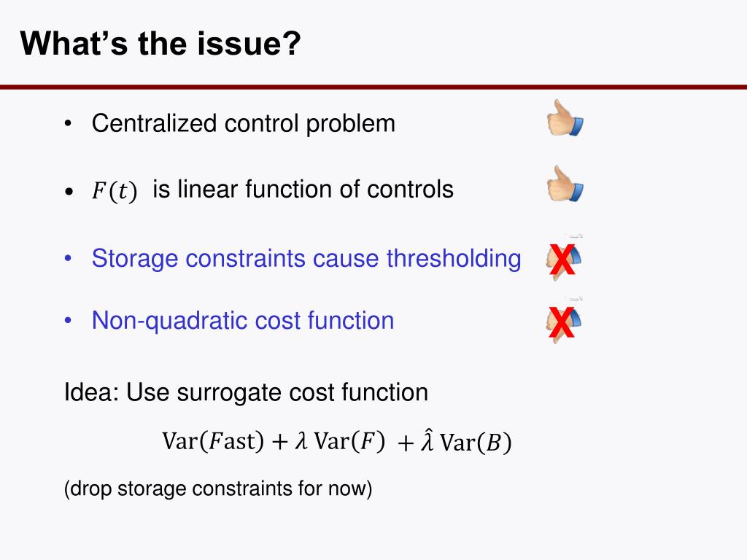Click the bullet point before Centralized control
747x560 pixels.
[x=68, y=124]
